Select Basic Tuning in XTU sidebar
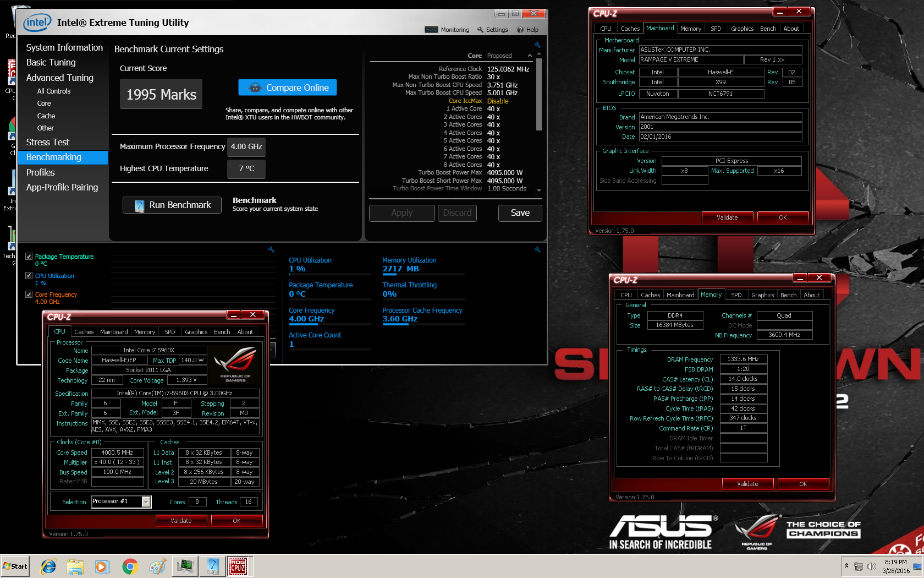924x578 pixels. [51, 62]
